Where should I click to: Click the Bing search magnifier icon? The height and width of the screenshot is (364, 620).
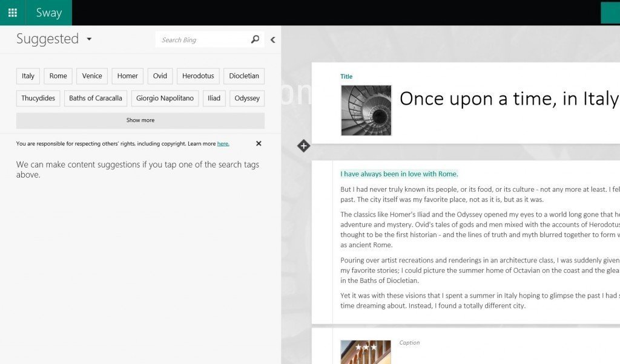coord(255,40)
